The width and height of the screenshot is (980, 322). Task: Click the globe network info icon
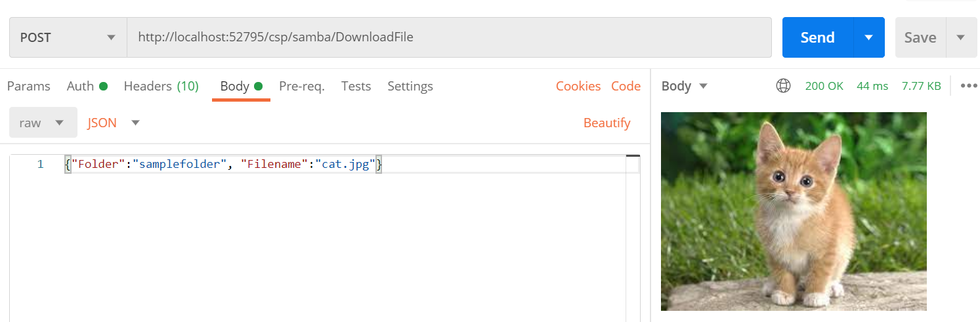coord(783,86)
